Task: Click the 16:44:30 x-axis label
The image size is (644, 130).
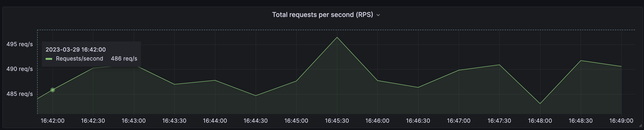Action: tap(255, 121)
